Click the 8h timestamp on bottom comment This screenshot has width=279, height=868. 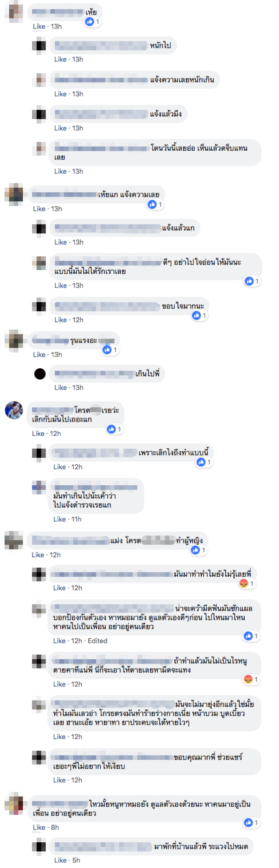tap(55, 827)
